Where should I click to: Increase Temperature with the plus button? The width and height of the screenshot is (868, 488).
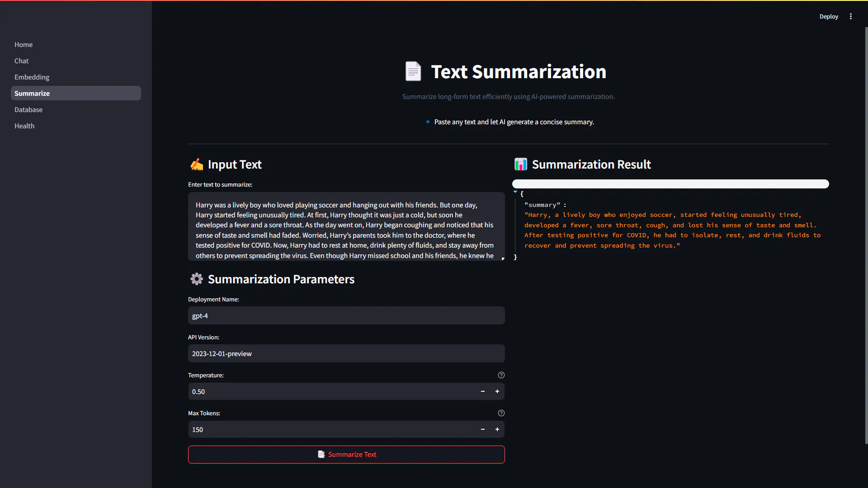click(497, 391)
